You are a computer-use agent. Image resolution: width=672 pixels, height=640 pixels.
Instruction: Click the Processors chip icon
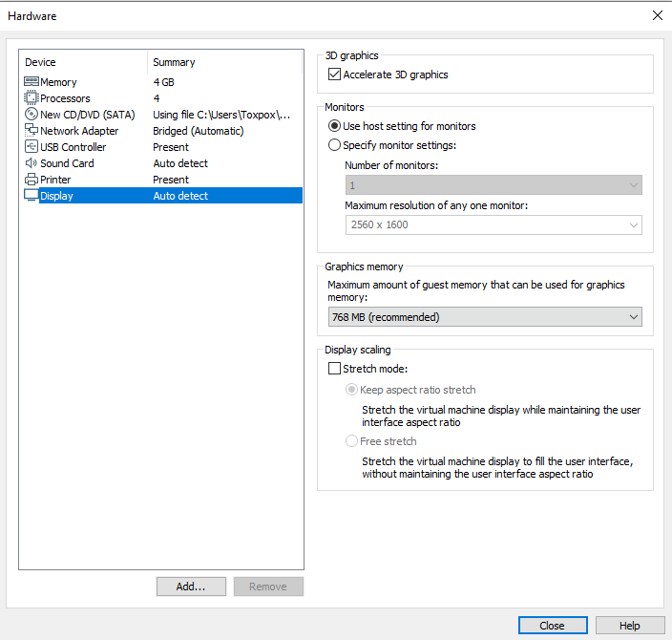point(31,98)
